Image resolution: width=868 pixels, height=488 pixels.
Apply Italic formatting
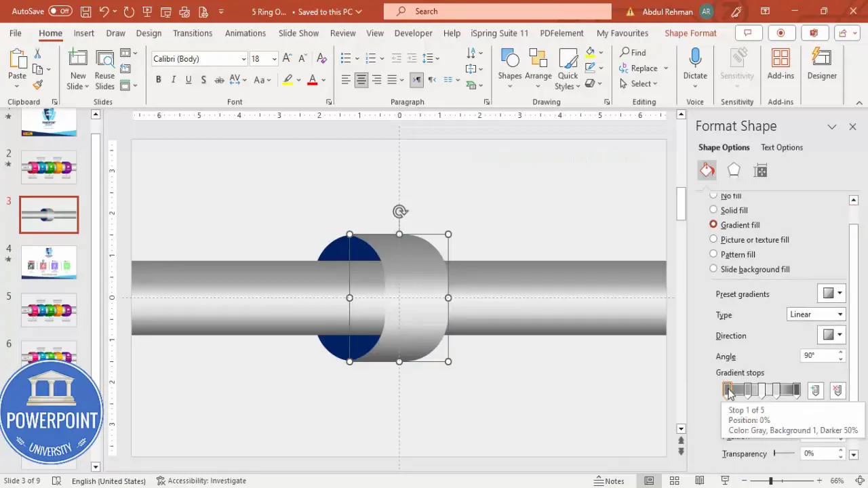coord(173,80)
